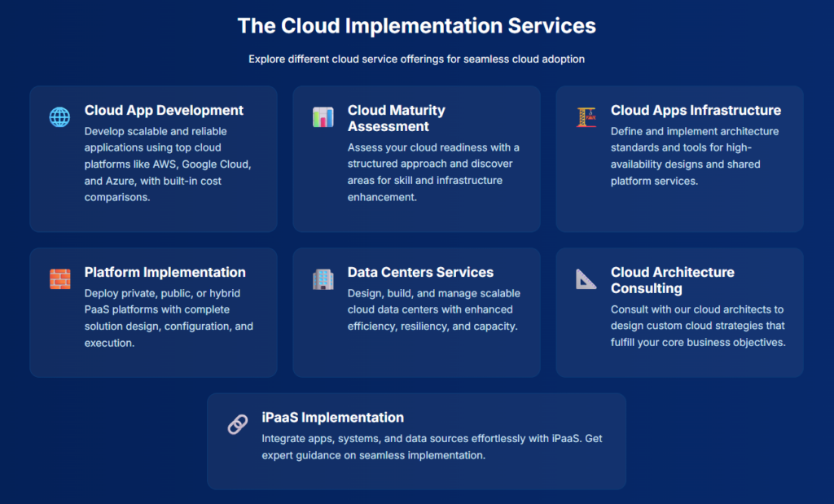Click the triangular ruler icon for Cloud Architecture Consulting
This screenshot has height=504, width=834.
586,278
